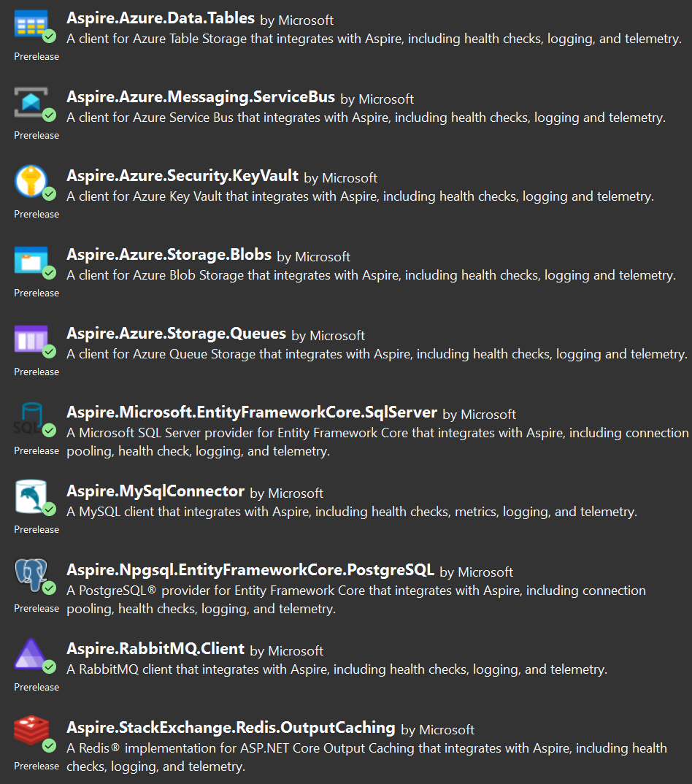Viewport: 692px width, 784px height.
Task: Click green checkmark badge on Aspire.RabbitMQ.Client icon
Action: [x=49, y=666]
